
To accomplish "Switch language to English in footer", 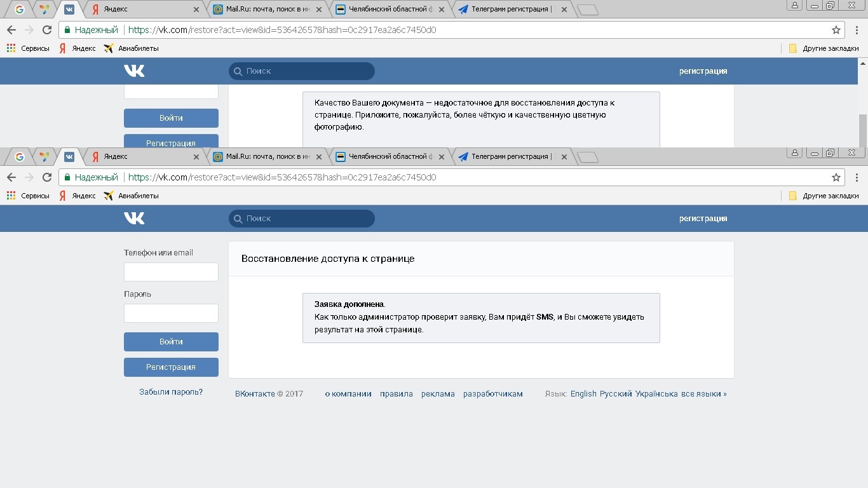I will (x=583, y=394).
